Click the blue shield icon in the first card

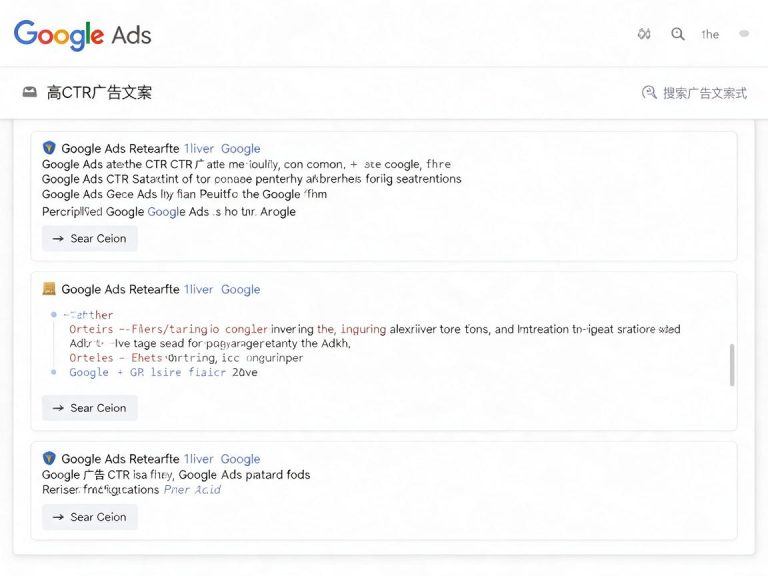tap(49, 147)
